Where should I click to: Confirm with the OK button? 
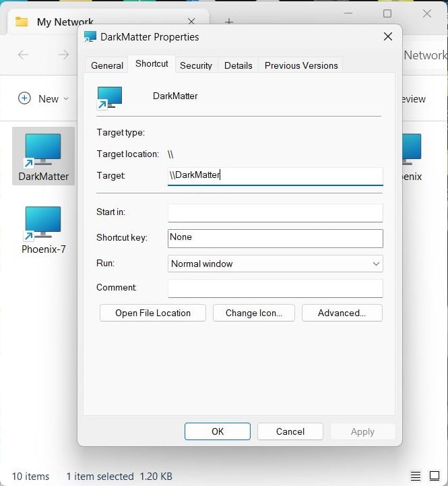(x=218, y=431)
